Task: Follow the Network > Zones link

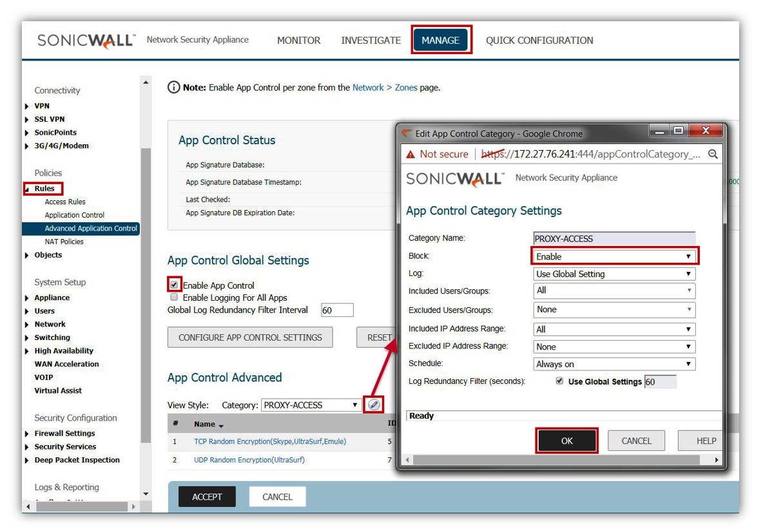Action: click(x=385, y=88)
